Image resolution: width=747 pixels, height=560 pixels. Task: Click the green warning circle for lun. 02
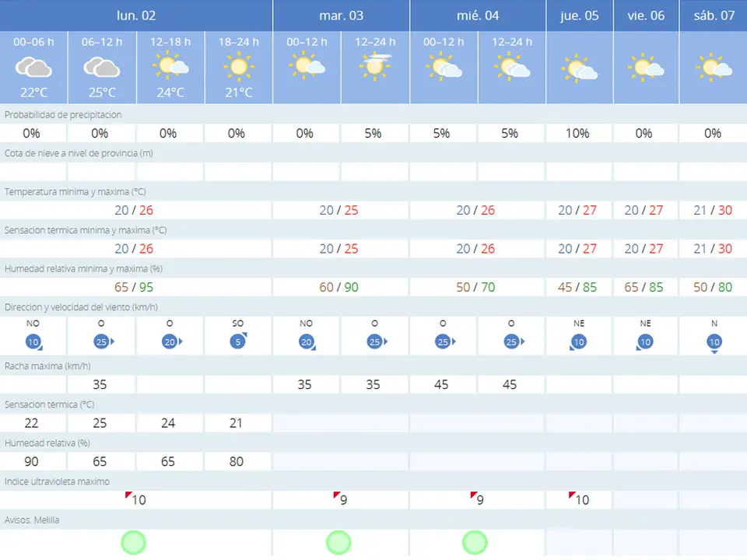point(133,542)
